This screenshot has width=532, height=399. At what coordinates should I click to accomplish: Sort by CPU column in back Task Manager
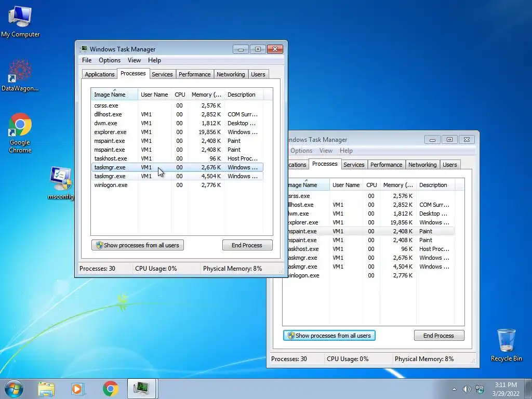371,185
